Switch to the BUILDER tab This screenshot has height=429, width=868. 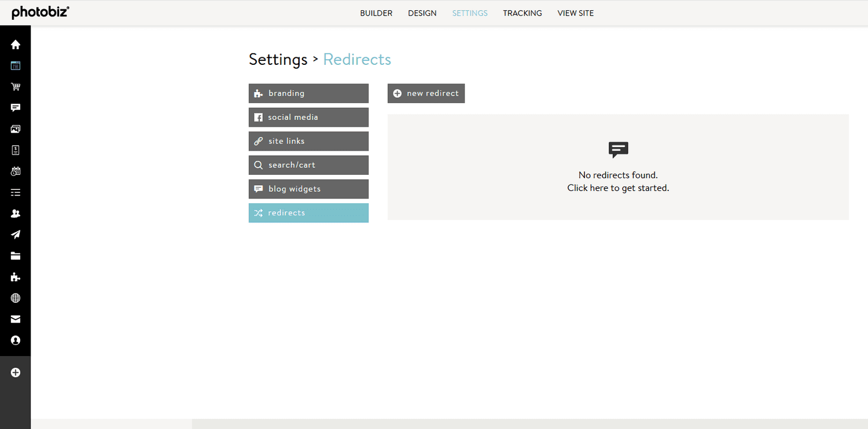point(376,13)
